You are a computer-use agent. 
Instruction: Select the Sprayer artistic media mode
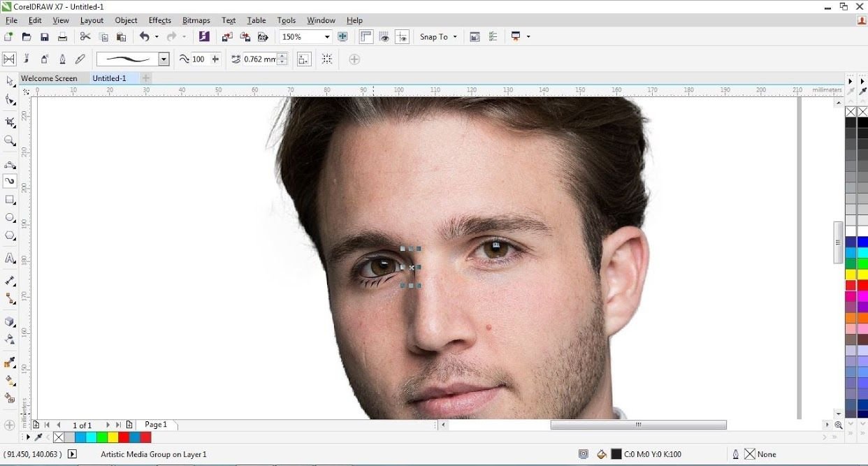(x=45, y=59)
